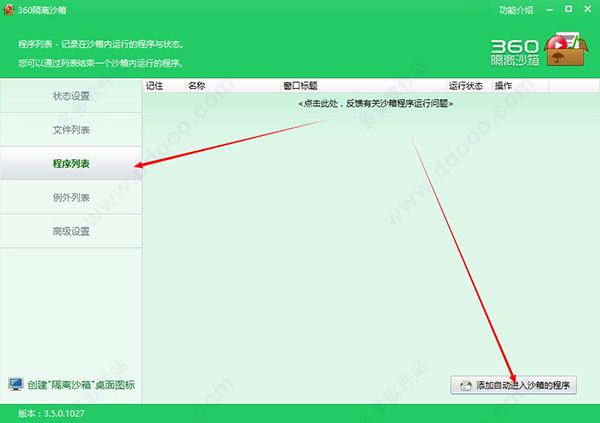This screenshot has height=423, width=600.
Task: Click the 360 sandbox box logo
Action: [566, 49]
